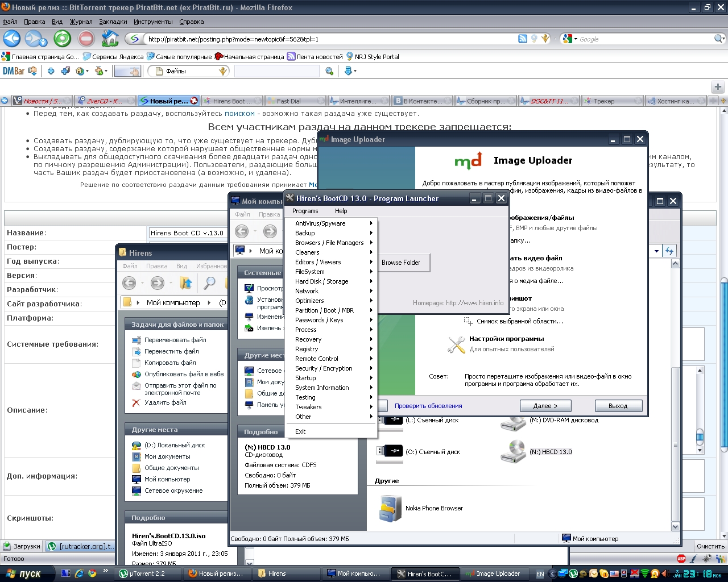Click Internet Explorer icon in quick launch
The image size is (728, 582).
(79, 573)
